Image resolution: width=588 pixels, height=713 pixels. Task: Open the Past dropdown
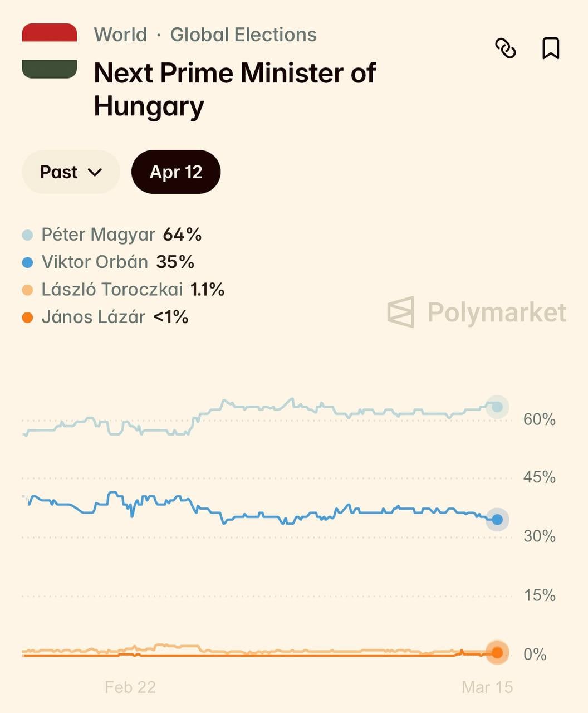tap(71, 172)
